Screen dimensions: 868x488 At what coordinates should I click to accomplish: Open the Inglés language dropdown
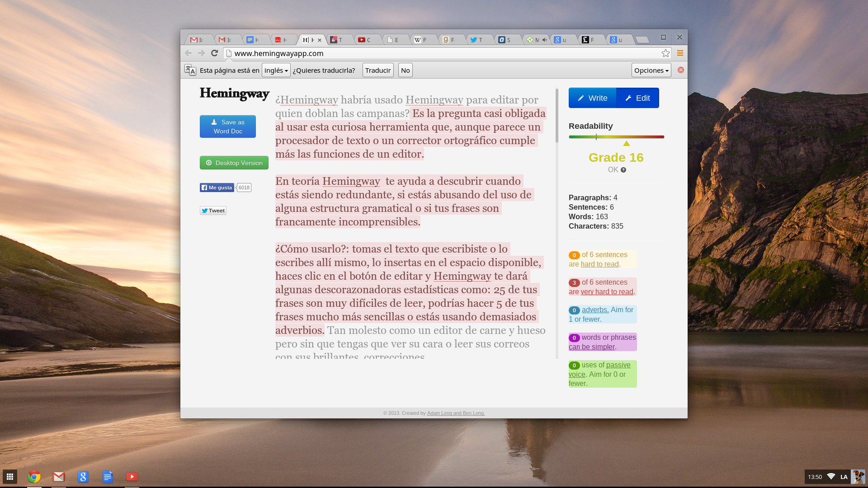[276, 70]
